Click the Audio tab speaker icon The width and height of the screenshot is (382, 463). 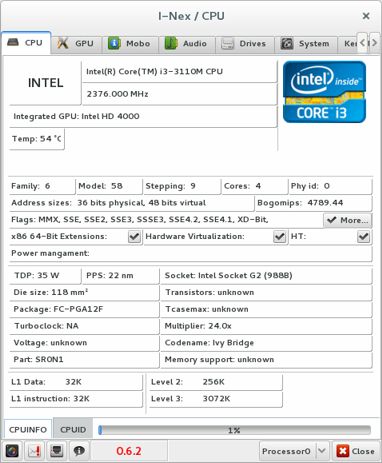point(171,44)
